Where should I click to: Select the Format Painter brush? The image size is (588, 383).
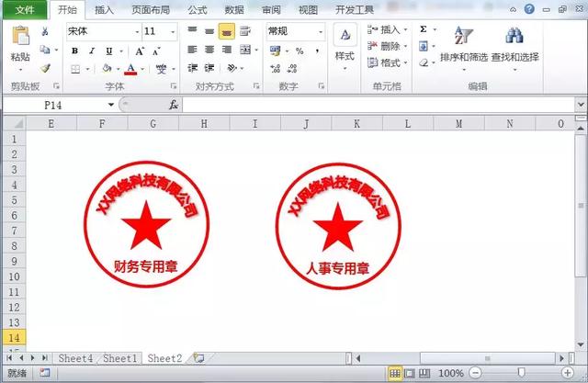44,68
